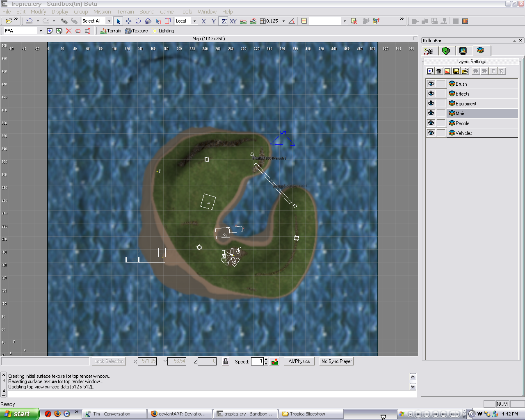Save layers with the floppy disk icon
The width and height of the screenshot is (525, 420).
pyautogui.click(x=456, y=71)
